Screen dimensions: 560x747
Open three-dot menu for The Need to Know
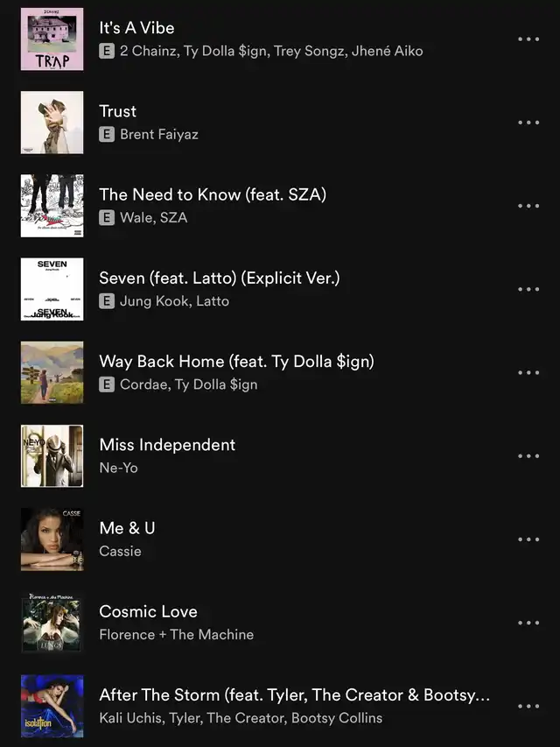(528, 206)
